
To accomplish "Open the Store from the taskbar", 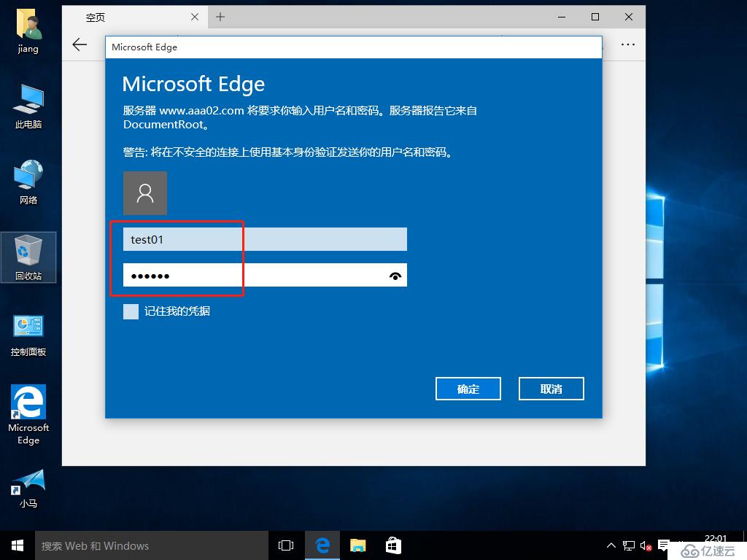I will pos(393,545).
